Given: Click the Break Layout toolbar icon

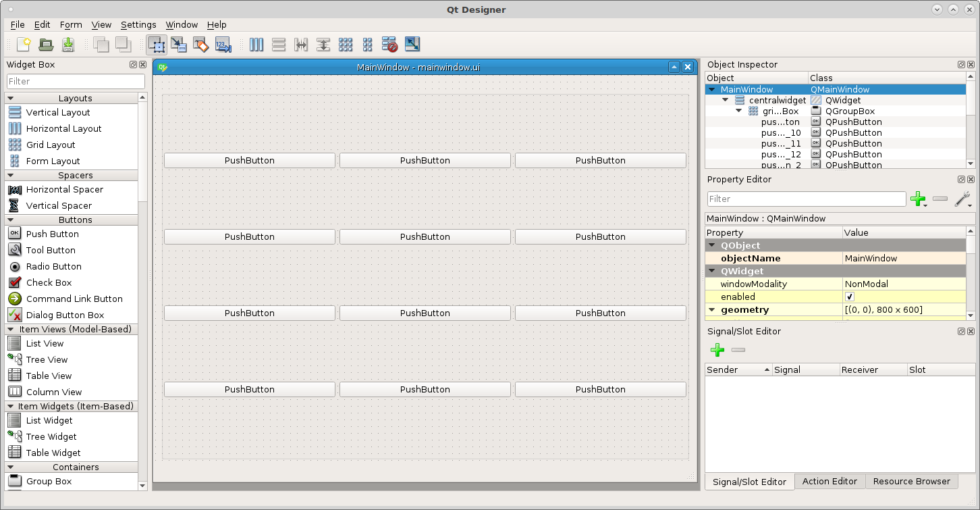Looking at the screenshot, I should (389, 45).
